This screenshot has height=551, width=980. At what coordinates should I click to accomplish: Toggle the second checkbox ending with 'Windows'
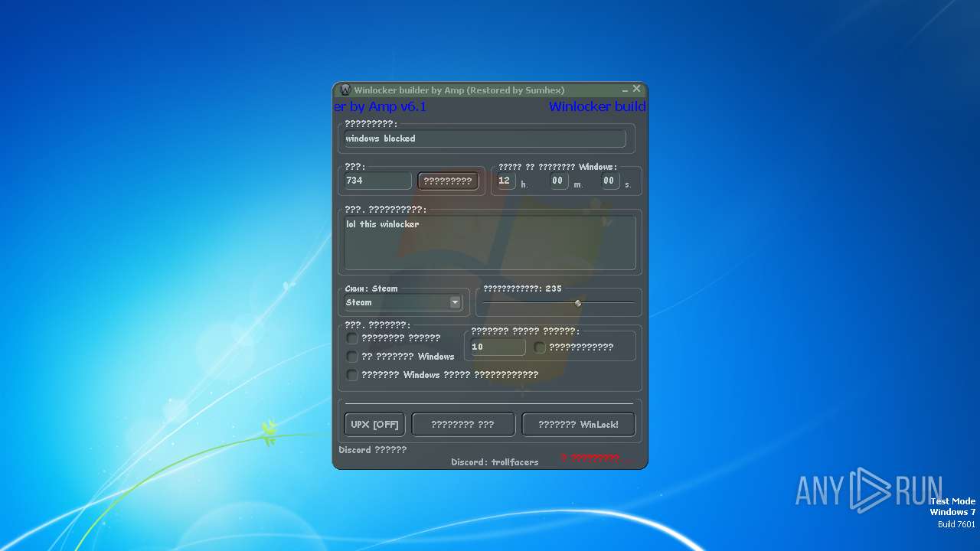pos(352,357)
